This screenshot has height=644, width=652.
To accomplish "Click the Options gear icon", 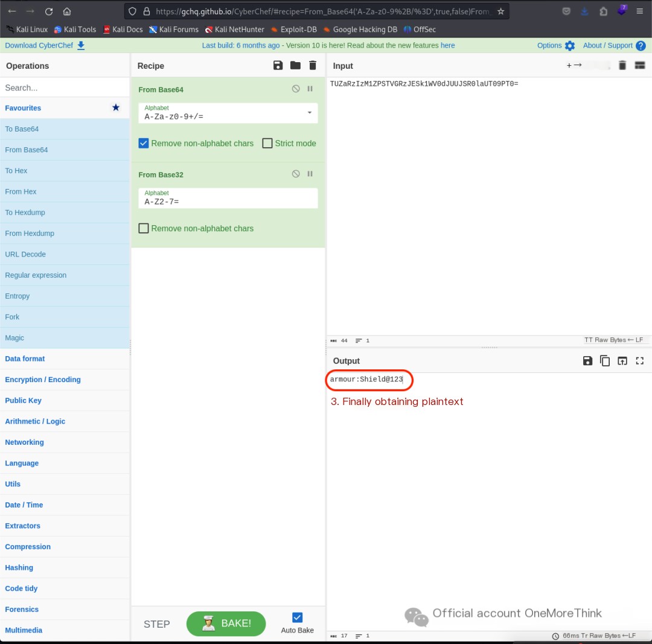I will (570, 45).
